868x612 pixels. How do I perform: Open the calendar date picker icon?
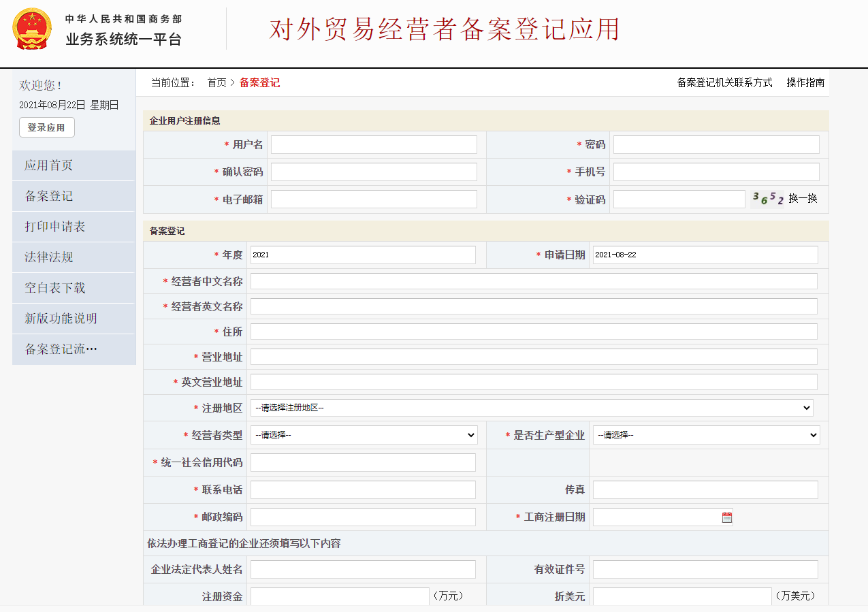[x=727, y=517]
